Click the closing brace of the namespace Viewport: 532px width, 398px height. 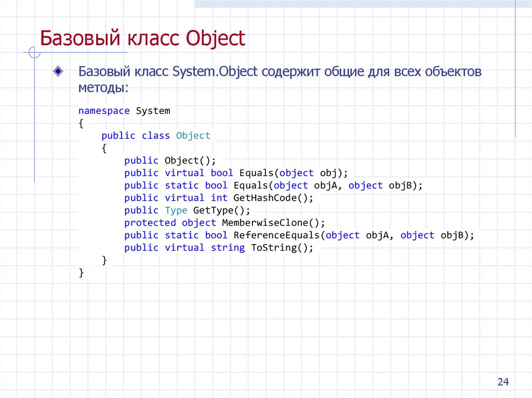[81, 272]
